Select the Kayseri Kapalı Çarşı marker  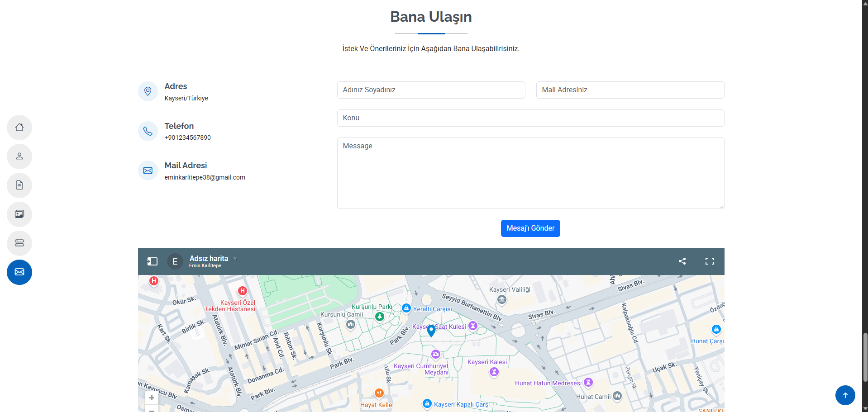427,403
